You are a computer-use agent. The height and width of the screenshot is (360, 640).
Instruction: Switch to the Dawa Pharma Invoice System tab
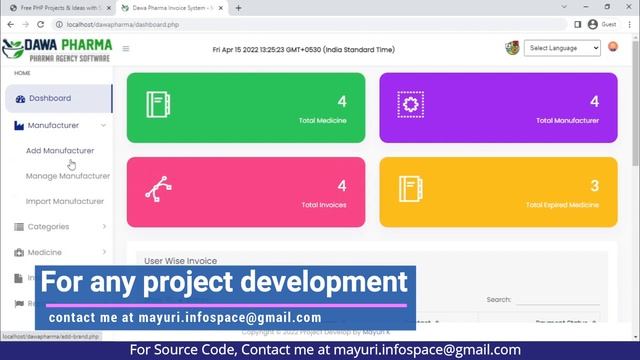pos(171,8)
